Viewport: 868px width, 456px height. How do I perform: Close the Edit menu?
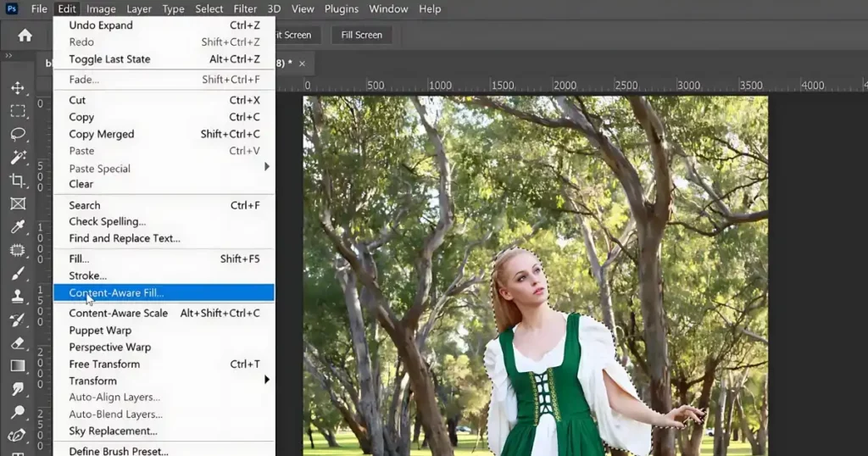(66, 8)
